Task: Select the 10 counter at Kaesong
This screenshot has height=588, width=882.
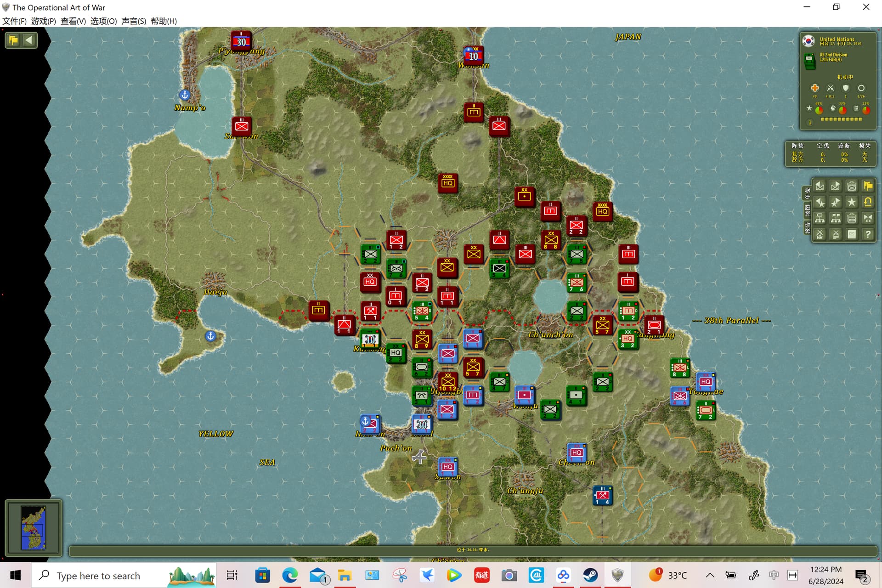Action: click(370, 339)
